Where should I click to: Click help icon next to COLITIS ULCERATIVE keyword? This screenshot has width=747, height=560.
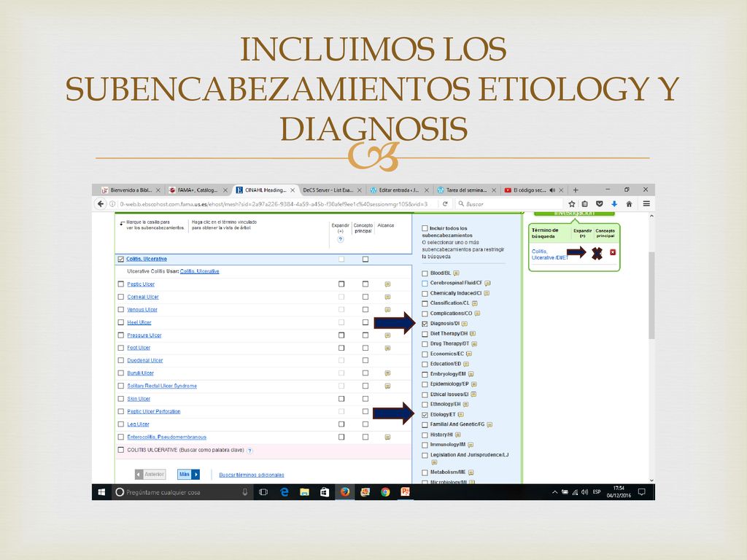(249, 451)
